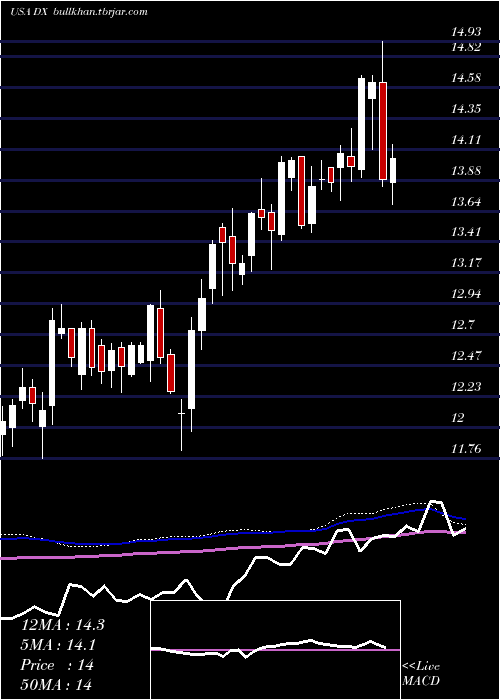The height and width of the screenshot is (700, 500).
Task: Click the 11.76 price axis label
Action: point(466,449)
